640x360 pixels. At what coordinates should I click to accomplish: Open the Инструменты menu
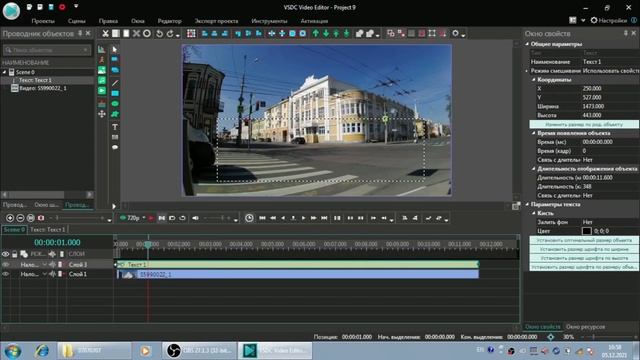tap(269, 21)
